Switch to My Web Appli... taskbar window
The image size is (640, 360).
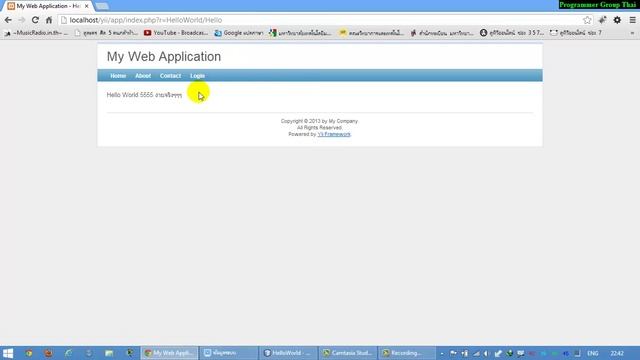point(169,353)
